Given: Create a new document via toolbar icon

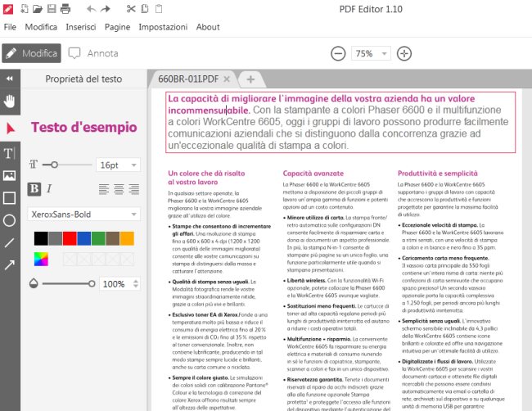Looking at the screenshot, I should 25,9.
